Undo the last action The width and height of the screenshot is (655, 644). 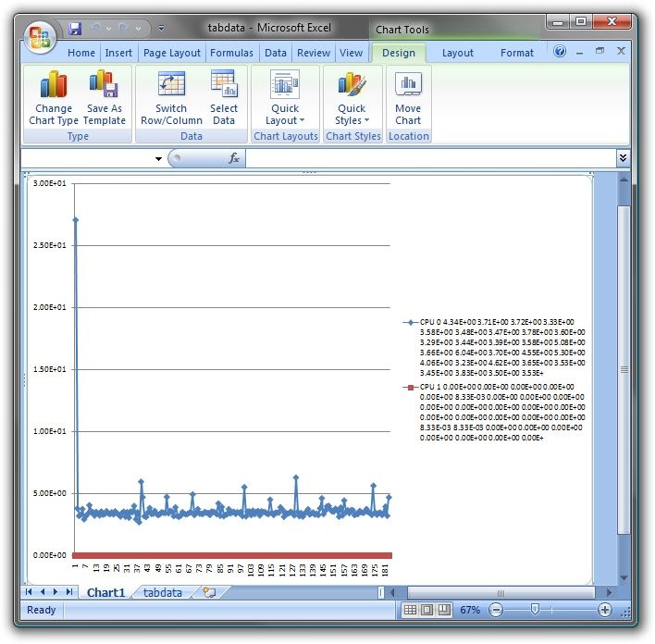95,28
